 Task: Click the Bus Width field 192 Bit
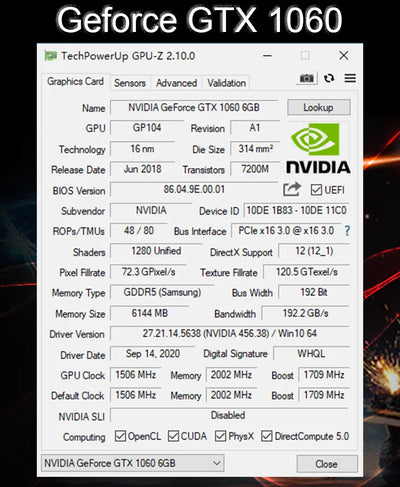[x=314, y=292]
